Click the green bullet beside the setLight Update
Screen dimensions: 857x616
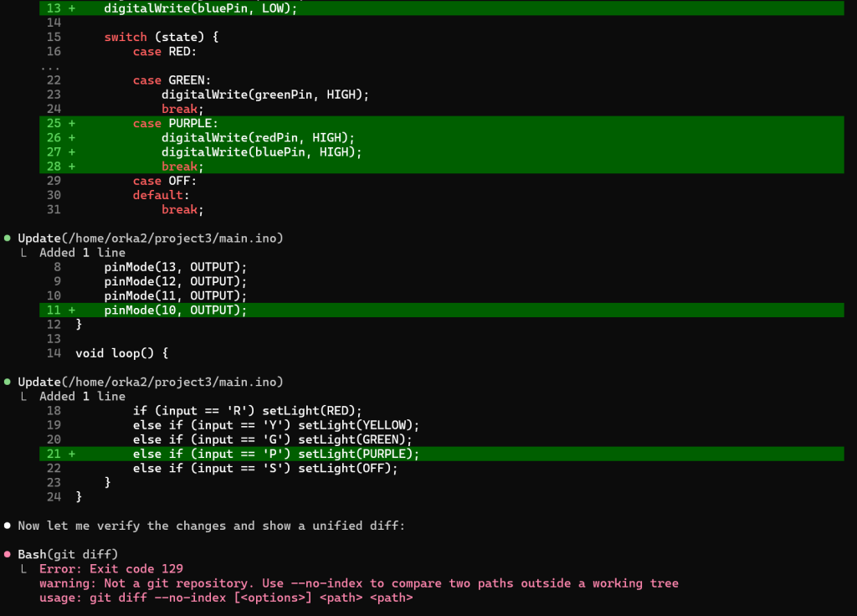pos(8,382)
